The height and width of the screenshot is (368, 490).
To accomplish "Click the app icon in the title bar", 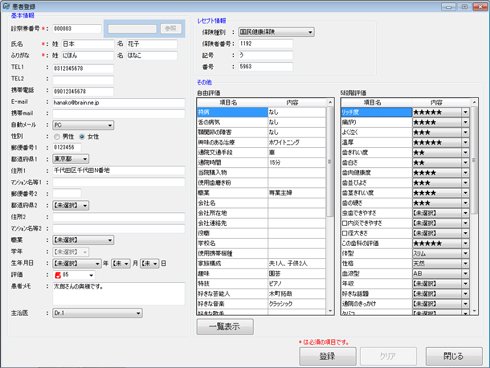I will click(x=6, y=6).
